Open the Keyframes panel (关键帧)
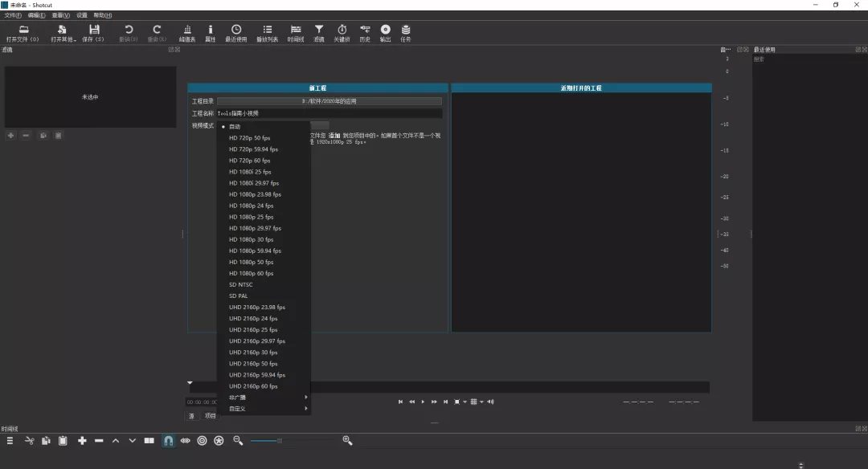Image resolution: width=868 pixels, height=469 pixels. click(x=342, y=33)
